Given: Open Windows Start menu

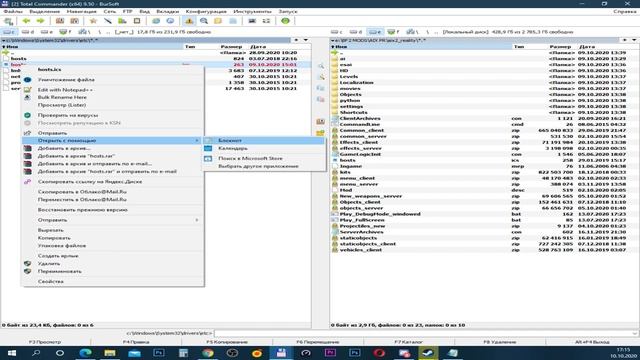Looking at the screenshot, I should pos(11,353).
